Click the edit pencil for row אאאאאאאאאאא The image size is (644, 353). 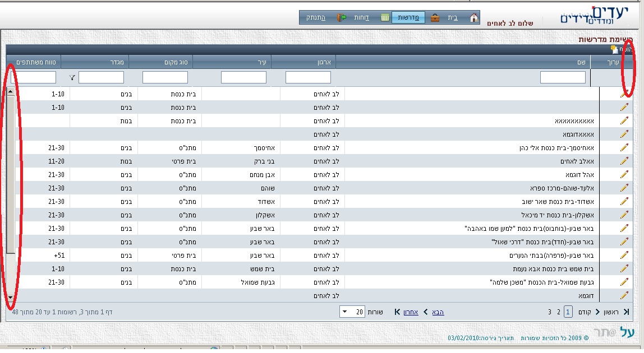click(x=624, y=120)
